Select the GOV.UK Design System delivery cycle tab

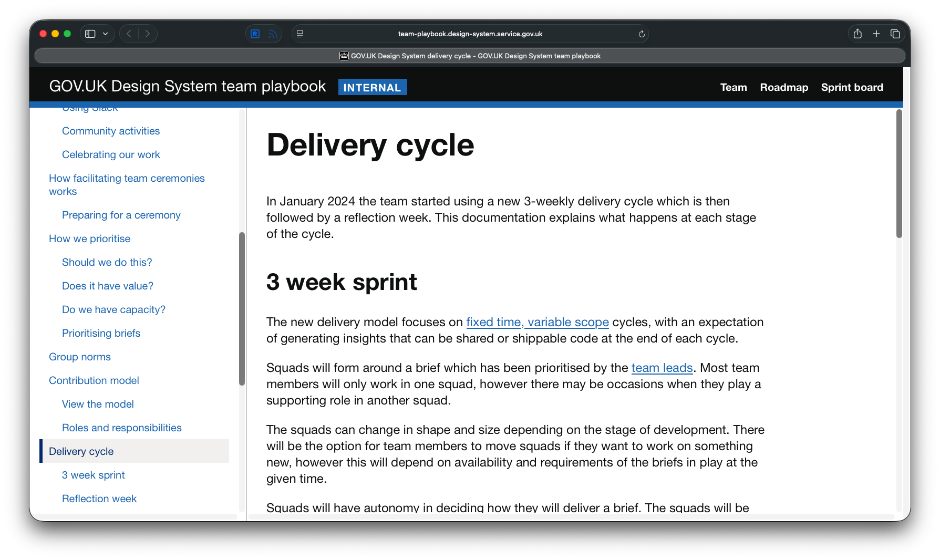click(x=469, y=55)
